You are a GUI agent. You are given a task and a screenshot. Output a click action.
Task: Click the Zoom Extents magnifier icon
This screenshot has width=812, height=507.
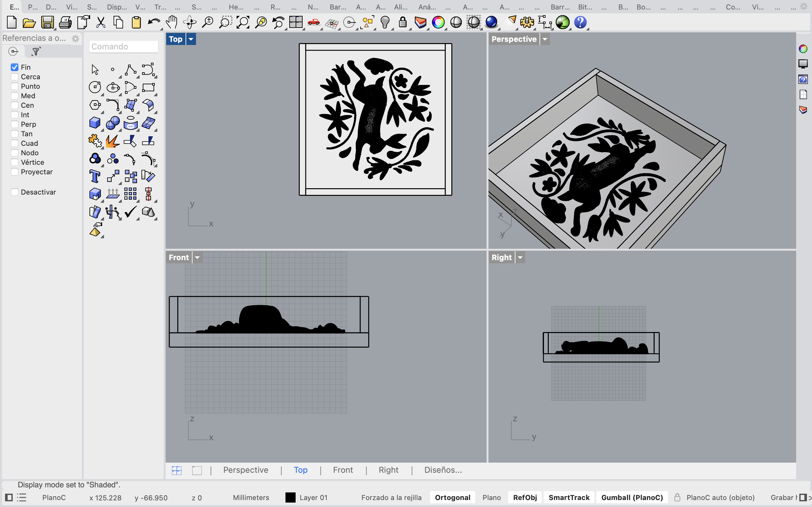point(243,22)
